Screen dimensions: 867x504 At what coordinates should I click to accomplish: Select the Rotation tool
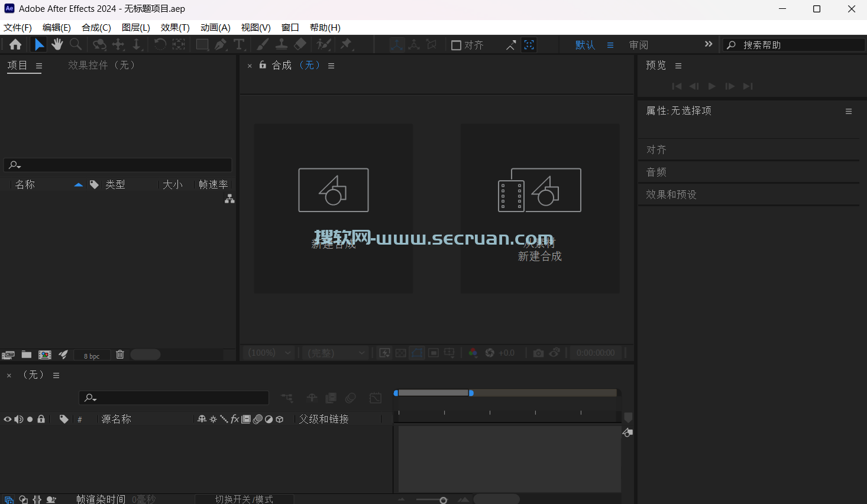tap(160, 44)
